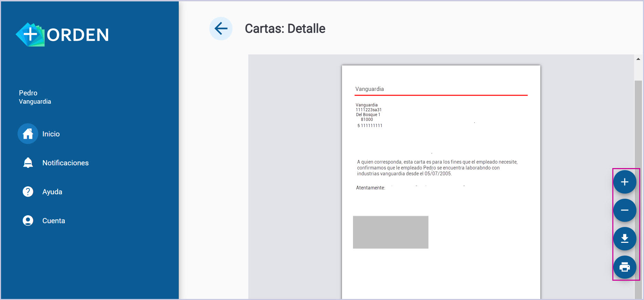The height and width of the screenshot is (300, 644).
Task: Select the Cuenta menu label
Action: coord(54,221)
